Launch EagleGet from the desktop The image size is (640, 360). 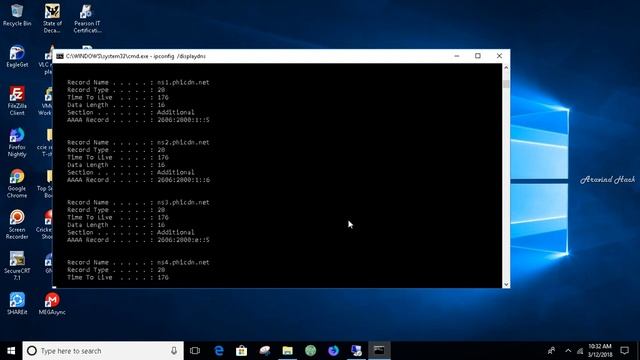(x=17, y=56)
